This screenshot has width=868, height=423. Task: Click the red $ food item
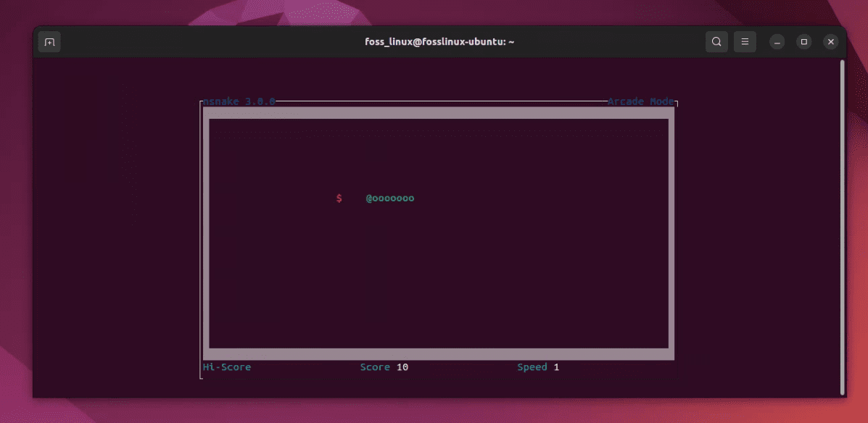[x=339, y=198]
